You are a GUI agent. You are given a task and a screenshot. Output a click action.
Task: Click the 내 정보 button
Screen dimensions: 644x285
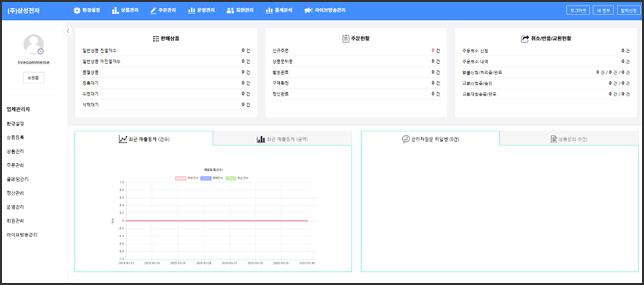coord(604,10)
